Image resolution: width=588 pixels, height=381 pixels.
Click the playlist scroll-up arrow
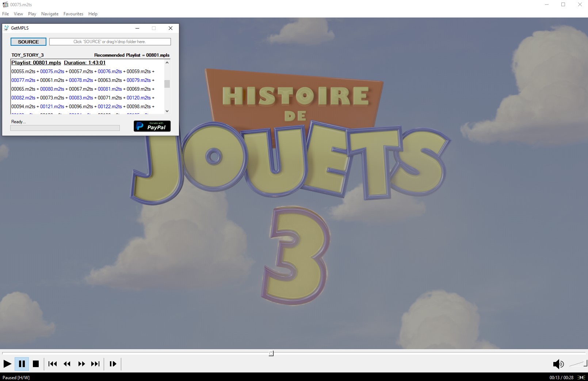tap(167, 63)
